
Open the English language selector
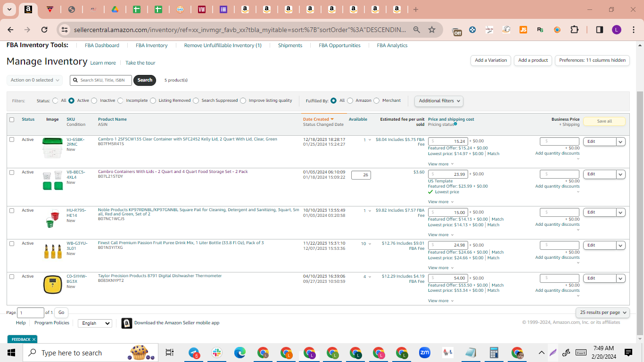95,323
